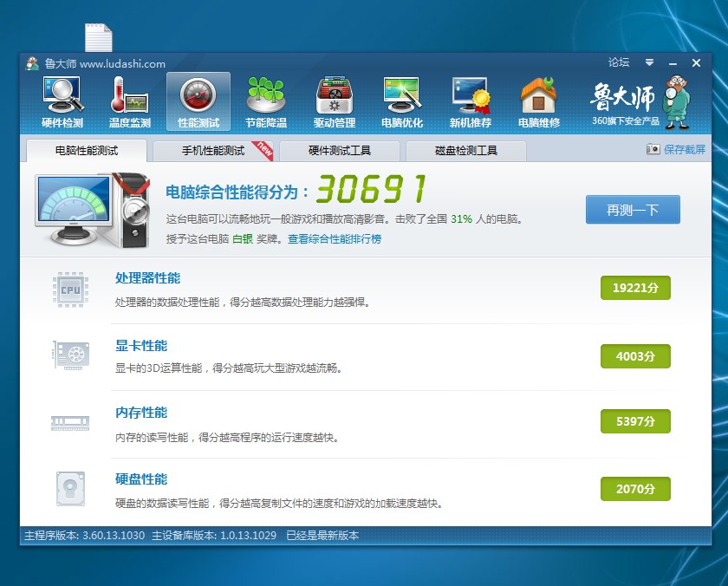Close the Ludashi window
This screenshot has height=586, width=728.
pyautogui.click(x=696, y=62)
